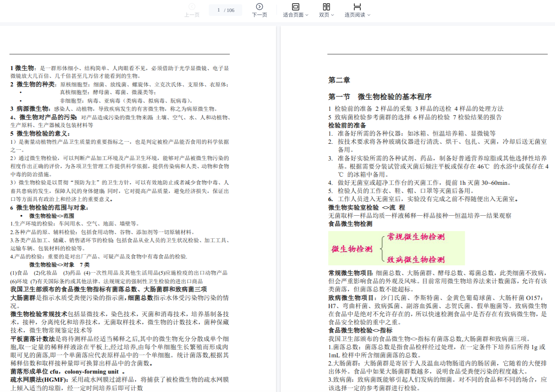Viewport: 555px width, 392px height.
Task: Click the next page arrow icon
Action: pos(259,6)
